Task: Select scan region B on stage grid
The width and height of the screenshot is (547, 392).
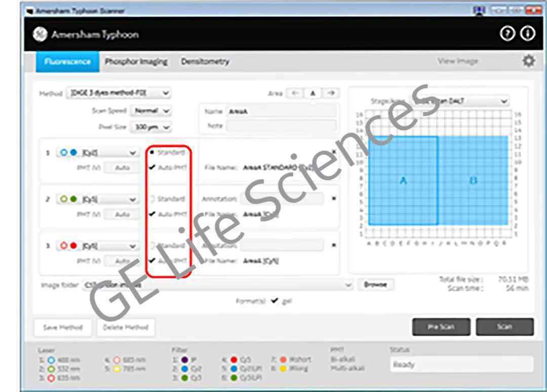Action: [473, 180]
